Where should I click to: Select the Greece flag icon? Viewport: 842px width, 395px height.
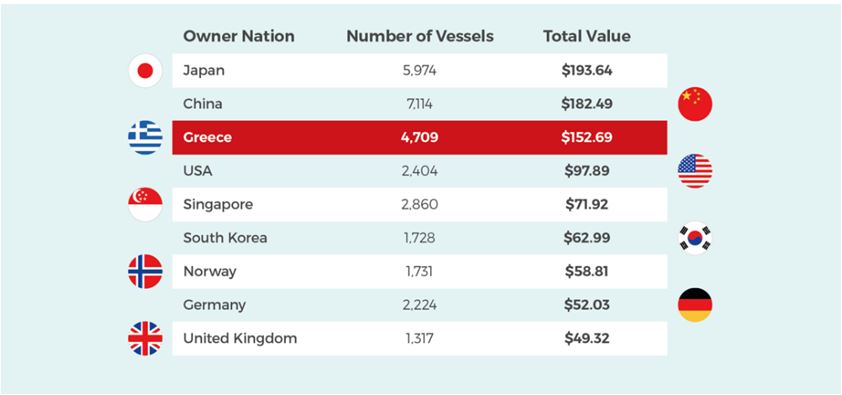145,137
